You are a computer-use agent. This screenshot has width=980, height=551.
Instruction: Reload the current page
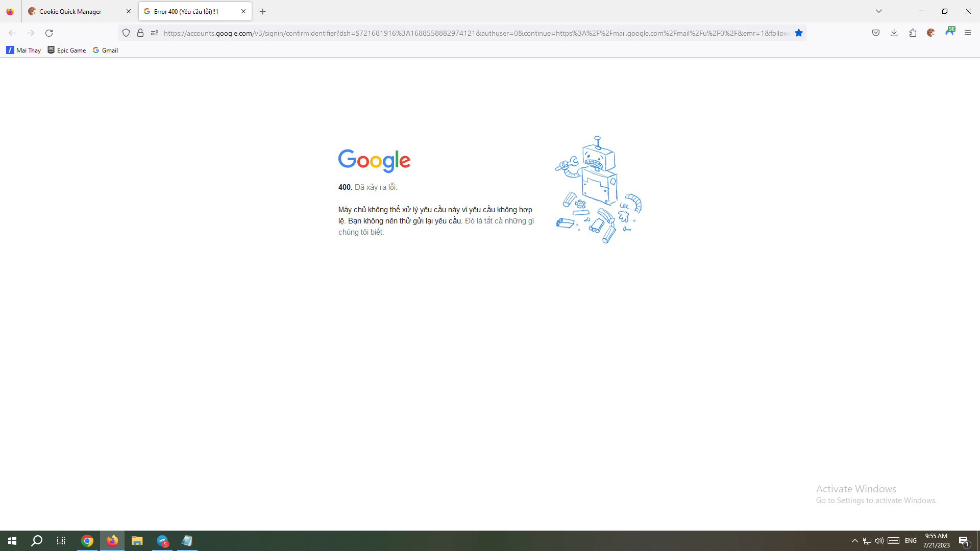pos(49,33)
